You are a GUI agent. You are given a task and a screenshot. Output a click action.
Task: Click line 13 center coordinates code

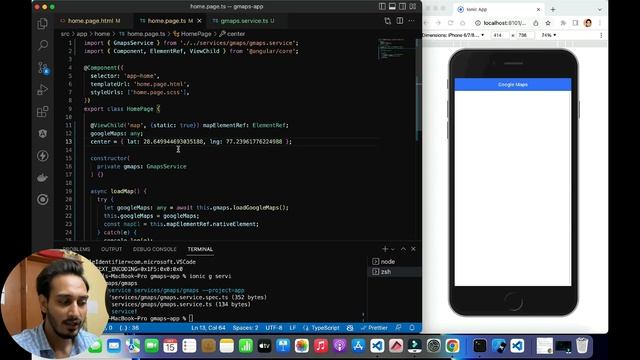[x=191, y=142]
